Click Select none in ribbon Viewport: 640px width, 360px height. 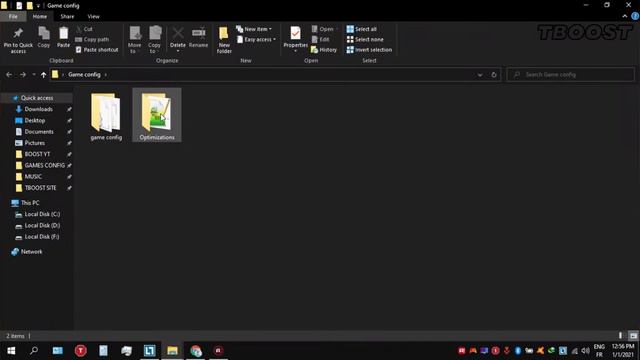click(x=365, y=39)
